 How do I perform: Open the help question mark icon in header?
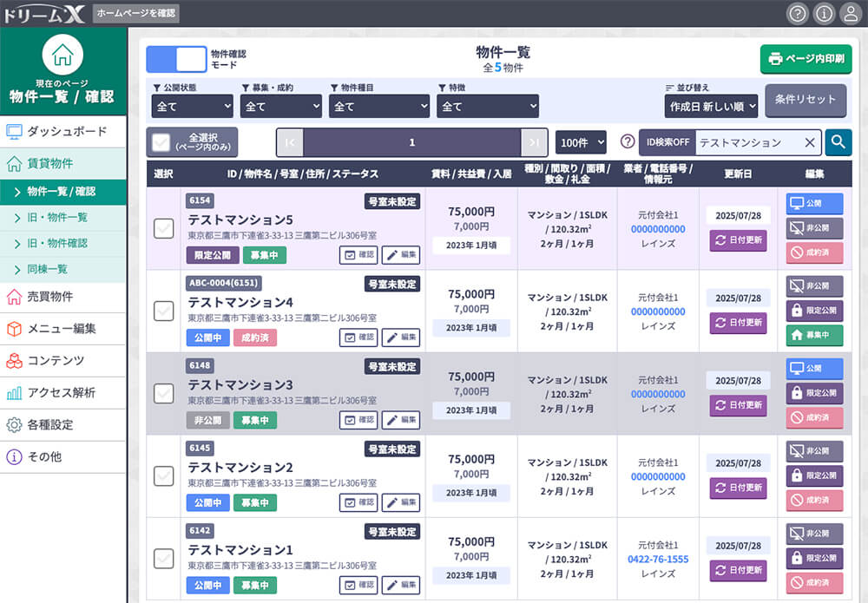(797, 13)
